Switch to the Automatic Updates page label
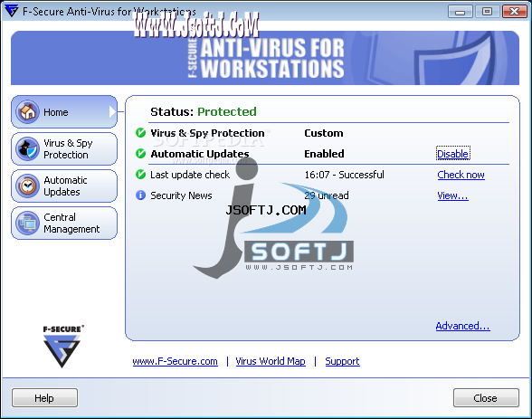The width and height of the screenshot is (532, 419). (x=65, y=186)
